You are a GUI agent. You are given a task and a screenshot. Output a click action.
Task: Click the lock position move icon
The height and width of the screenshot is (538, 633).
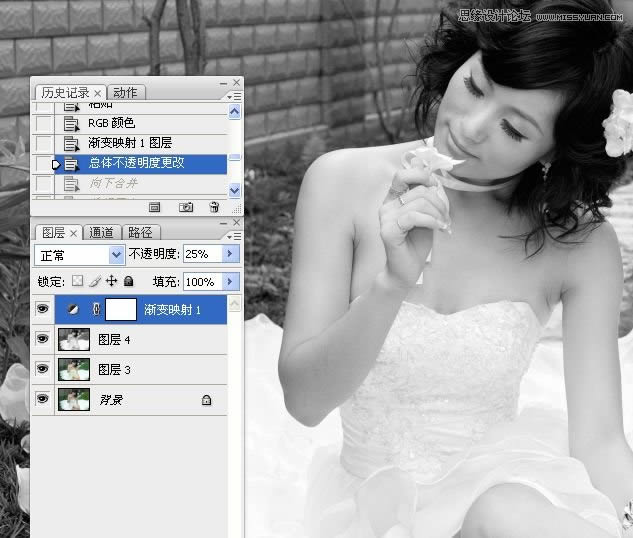(x=112, y=282)
